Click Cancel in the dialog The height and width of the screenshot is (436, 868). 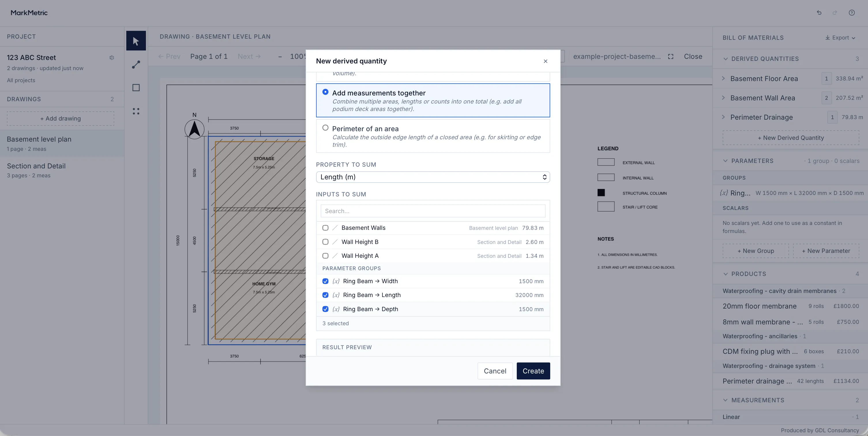pyautogui.click(x=495, y=371)
